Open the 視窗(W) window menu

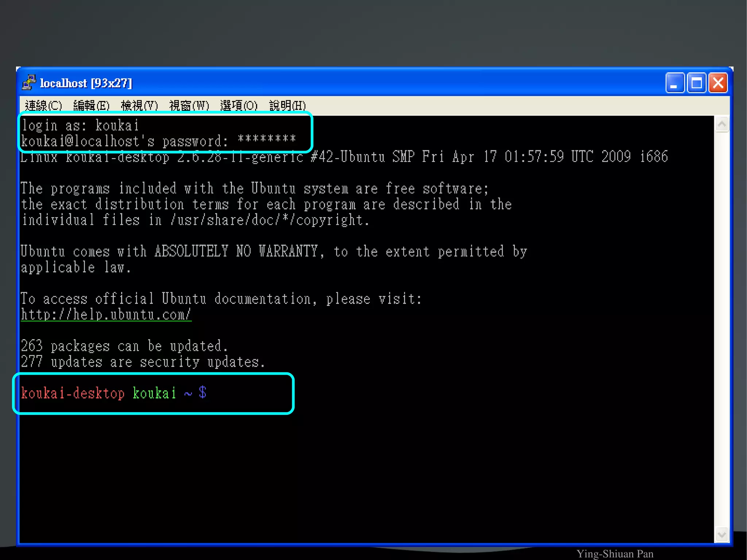click(189, 106)
